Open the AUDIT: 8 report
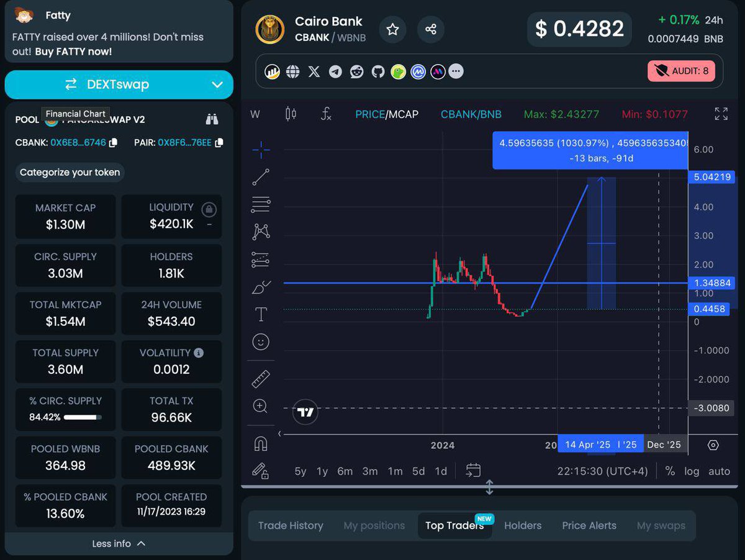This screenshot has height=560, width=745. tap(681, 71)
